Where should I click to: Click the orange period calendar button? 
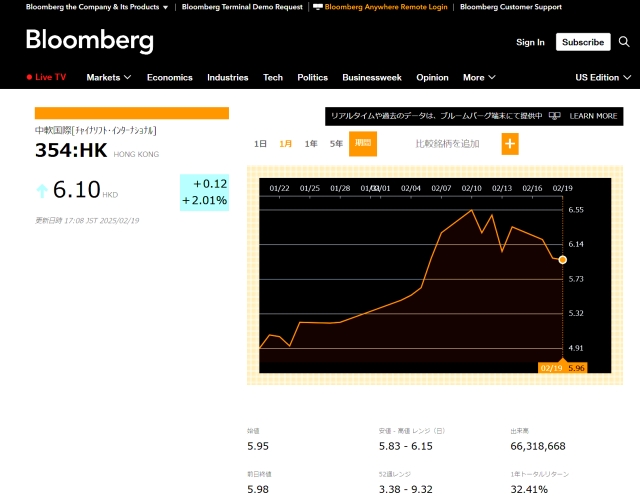click(x=361, y=144)
